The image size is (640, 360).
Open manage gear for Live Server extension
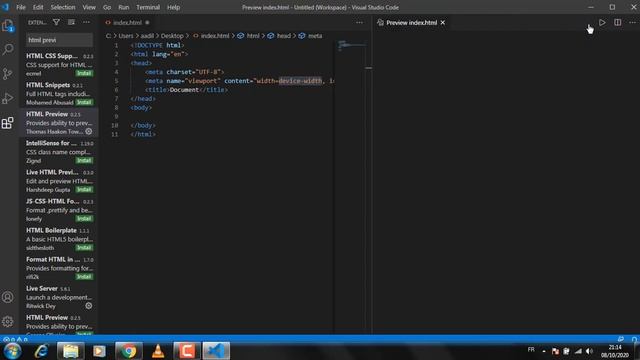(89, 306)
